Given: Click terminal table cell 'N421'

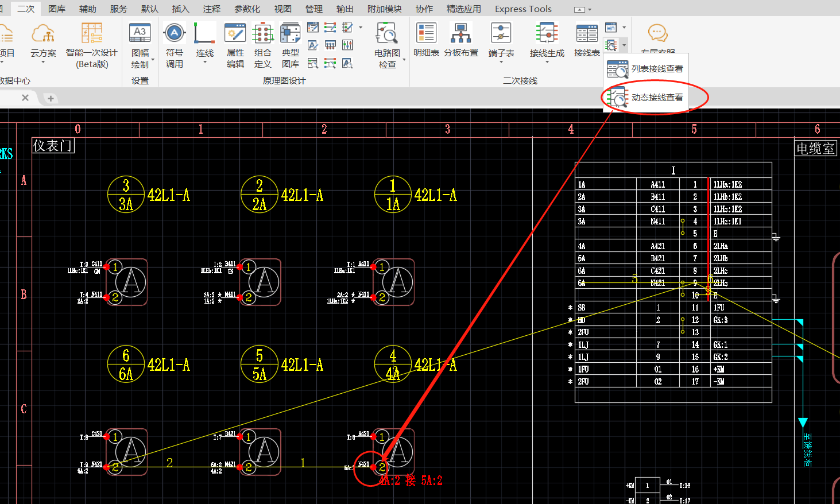Looking at the screenshot, I should coord(658,283).
